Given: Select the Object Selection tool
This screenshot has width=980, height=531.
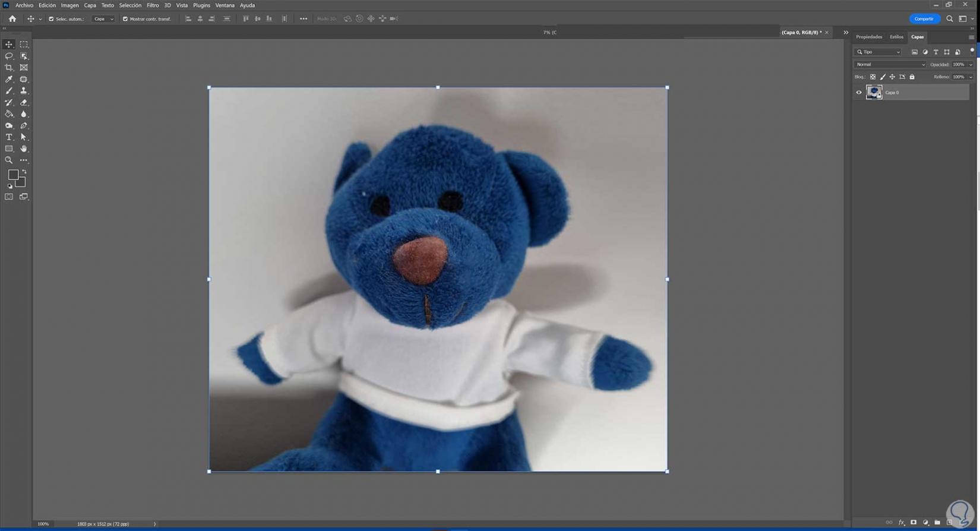Looking at the screenshot, I should (x=24, y=56).
